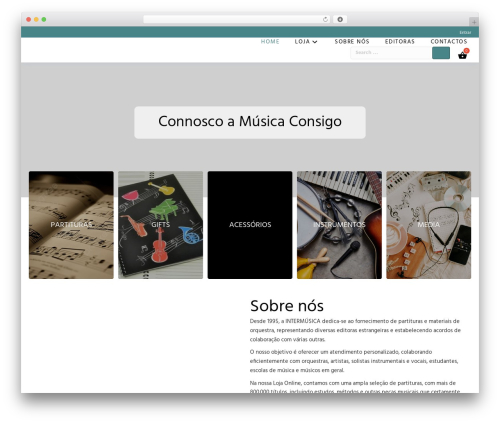Viewport: 500px width, 423px height.
Task: Open the CONTACTOS menu item
Action: (449, 42)
